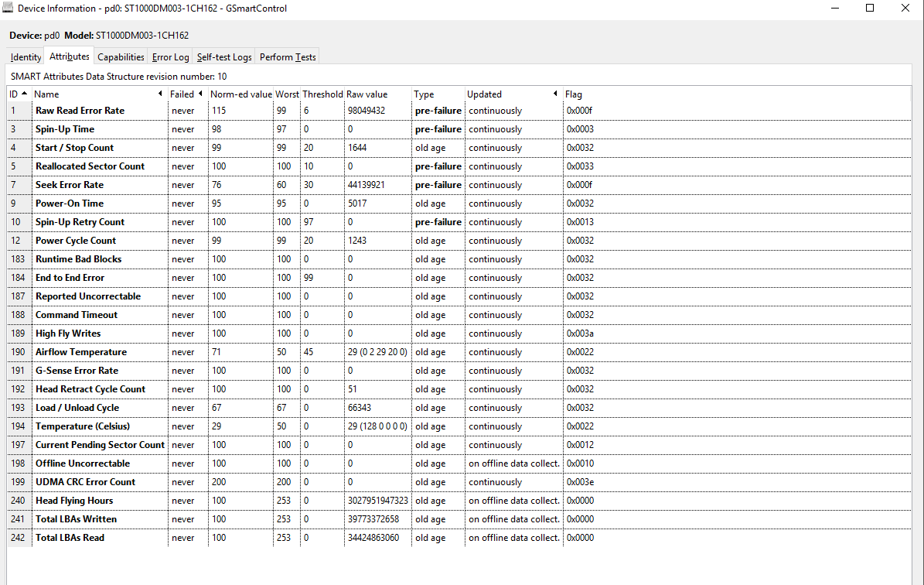This screenshot has height=585, width=924.
Task: Select the Load / Unload Cycle row
Action: pyautogui.click(x=459, y=408)
